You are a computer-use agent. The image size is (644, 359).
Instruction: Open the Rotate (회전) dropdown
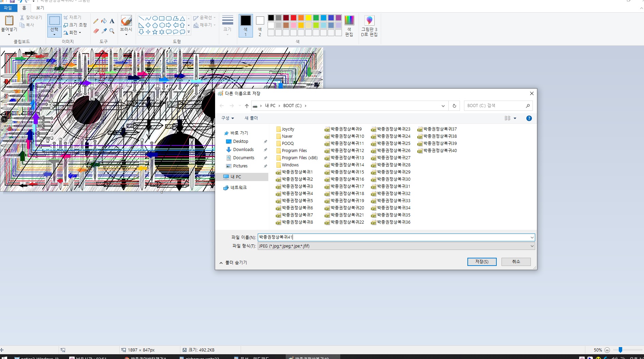[x=72, y=33]
